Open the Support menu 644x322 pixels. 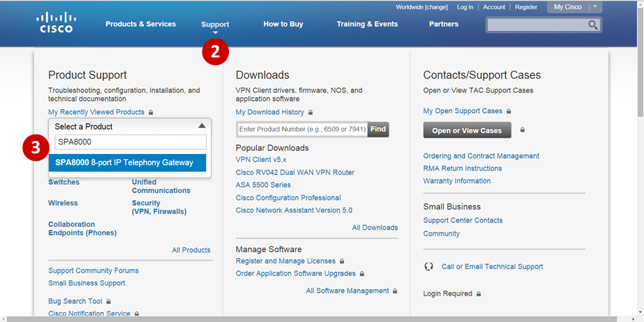pos(215,24)
